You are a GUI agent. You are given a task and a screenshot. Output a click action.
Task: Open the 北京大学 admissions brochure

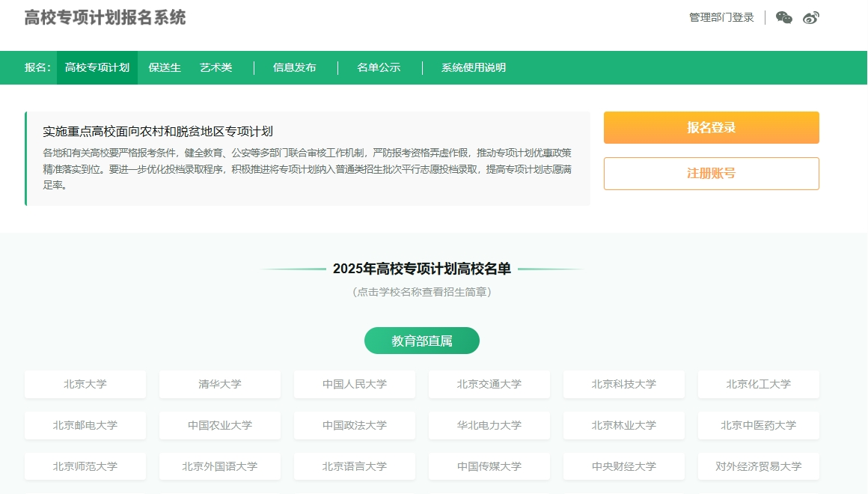[85, 384]
